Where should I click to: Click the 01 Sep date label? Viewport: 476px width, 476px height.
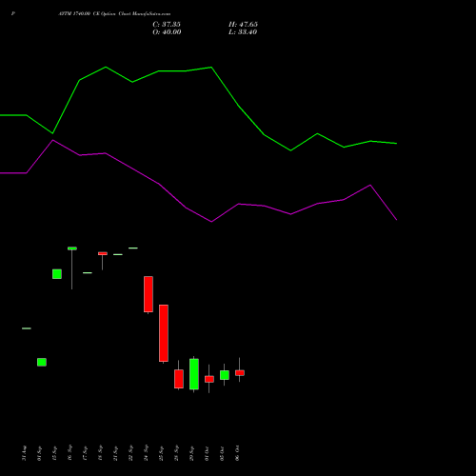coord(40,453)
